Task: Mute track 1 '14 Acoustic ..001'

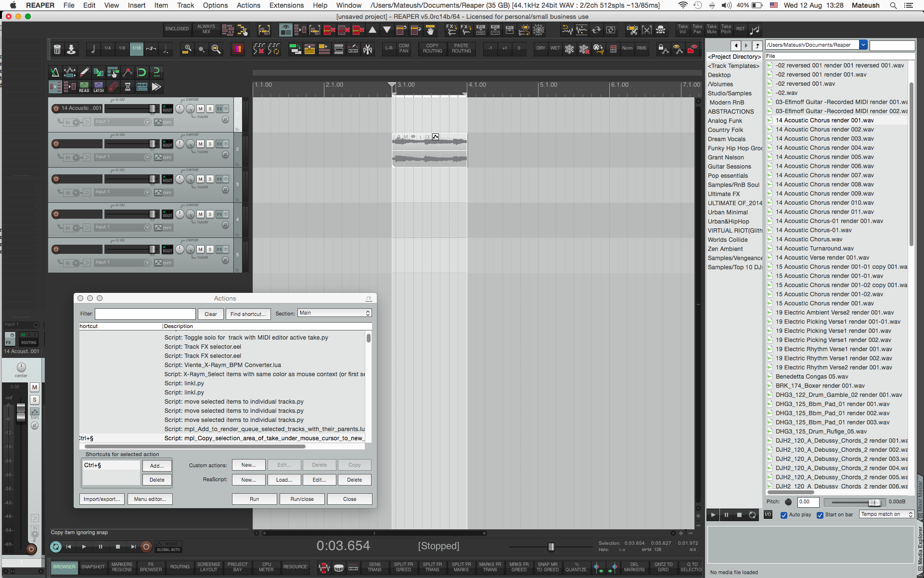Action: (201, 109)
